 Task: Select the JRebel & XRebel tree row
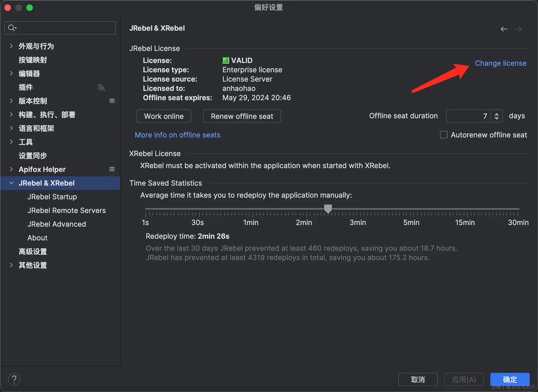tap(60, 183)
